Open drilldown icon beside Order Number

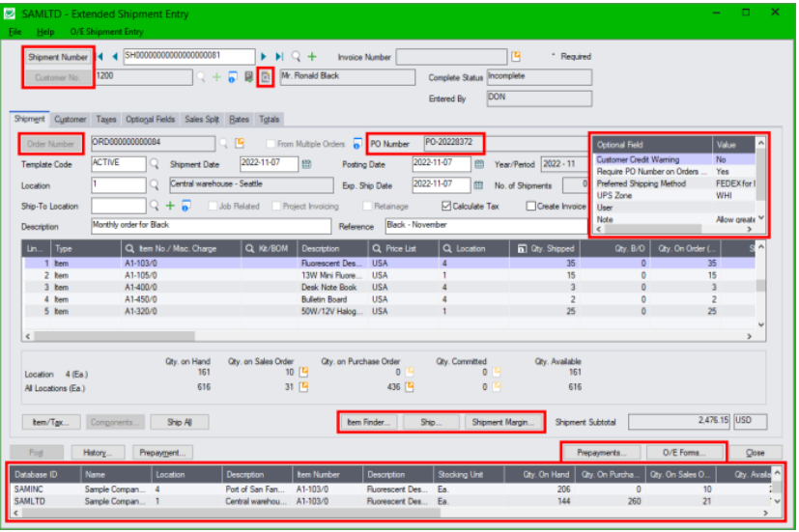tap(239, 144)
